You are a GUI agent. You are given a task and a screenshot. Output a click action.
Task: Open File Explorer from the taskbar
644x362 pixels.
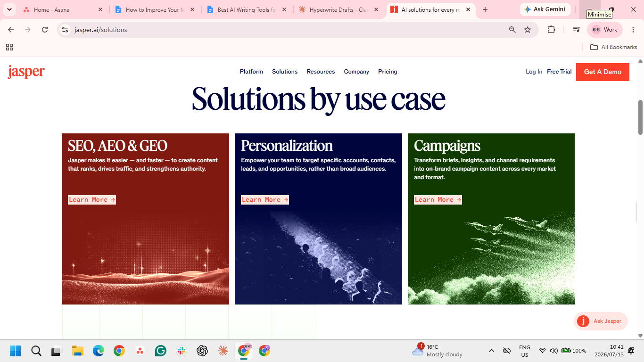click(78, 351)
